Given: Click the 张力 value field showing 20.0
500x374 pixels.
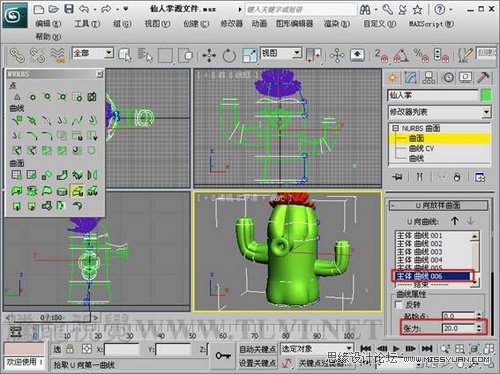Looking at the screenshot, I should (458, 328).
